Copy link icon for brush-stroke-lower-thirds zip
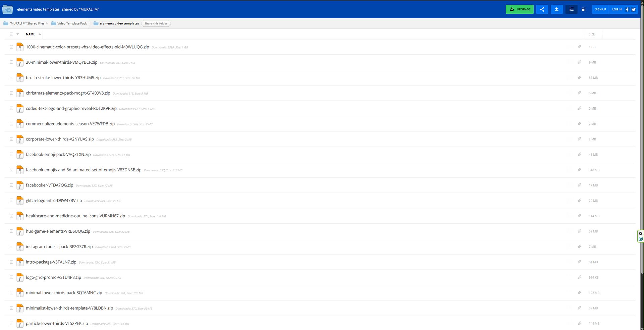644x330 pixels. (579, 77)
